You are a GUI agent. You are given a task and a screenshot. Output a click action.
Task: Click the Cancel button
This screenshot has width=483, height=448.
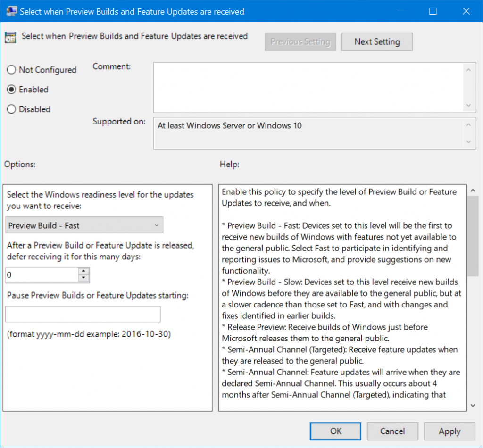click(x=392, y=431)
